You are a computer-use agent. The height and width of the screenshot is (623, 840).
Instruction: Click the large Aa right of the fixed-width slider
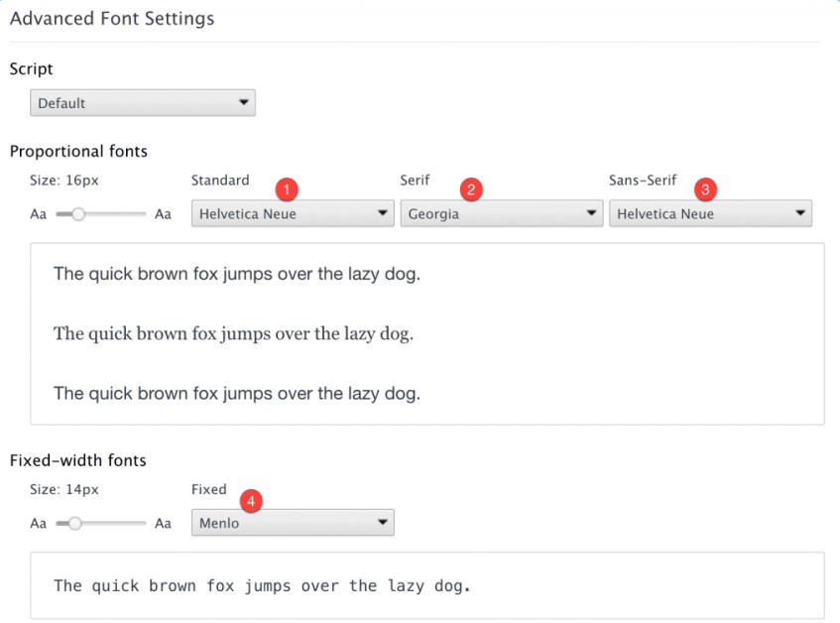[163, 524]
